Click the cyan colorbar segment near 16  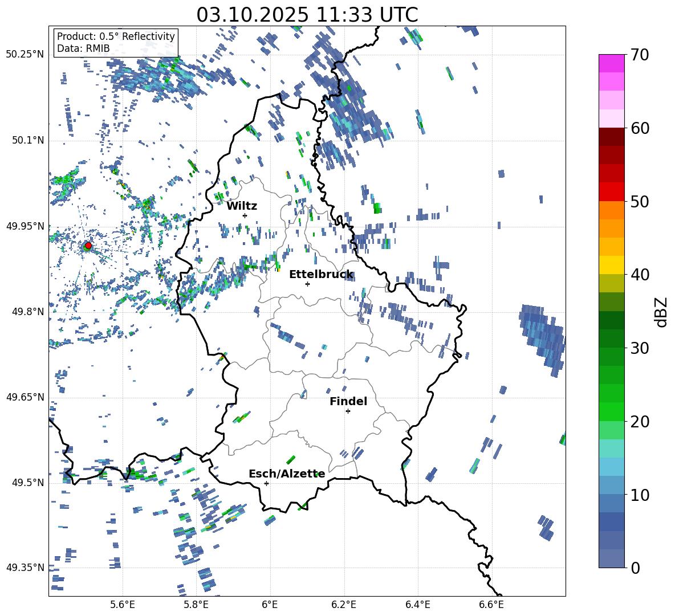pos(611,448)
